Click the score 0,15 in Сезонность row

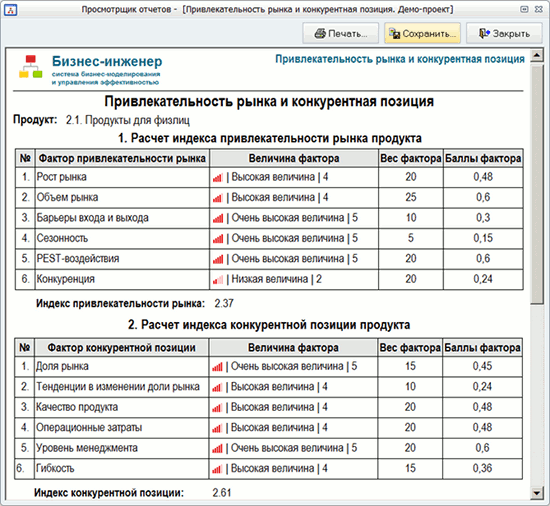tap(483, 238)
